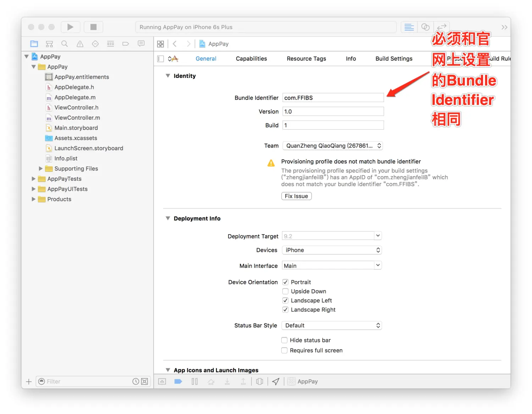Open AppPay in the jump bar

click(214, 44)
